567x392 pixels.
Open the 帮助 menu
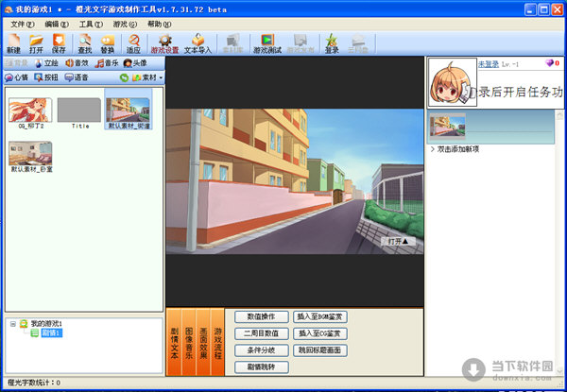pyautogui.click(x=159, y=25)
